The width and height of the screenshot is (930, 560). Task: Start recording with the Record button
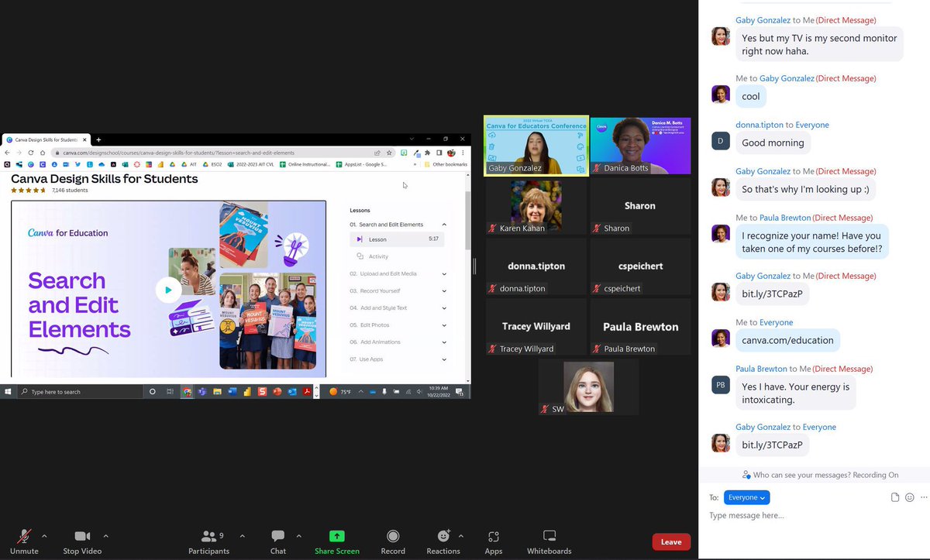393,541
